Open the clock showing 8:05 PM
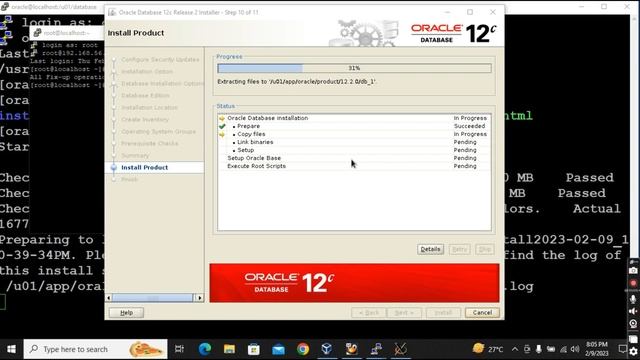 point(597,349)
